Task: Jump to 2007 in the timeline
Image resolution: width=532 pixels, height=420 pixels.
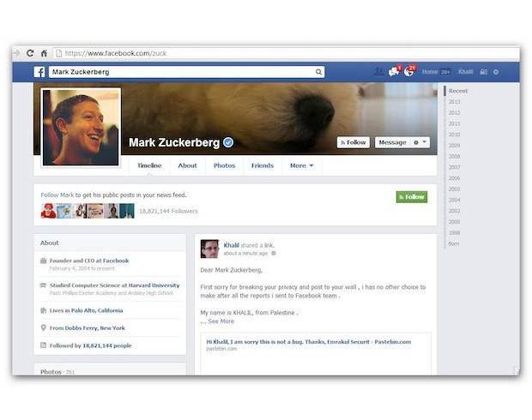Action: click(x=454, y=167)
